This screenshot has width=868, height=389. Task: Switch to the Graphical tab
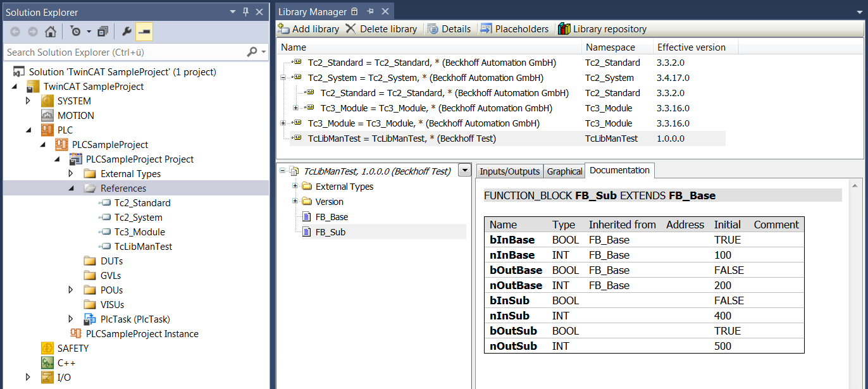point(564,171)
